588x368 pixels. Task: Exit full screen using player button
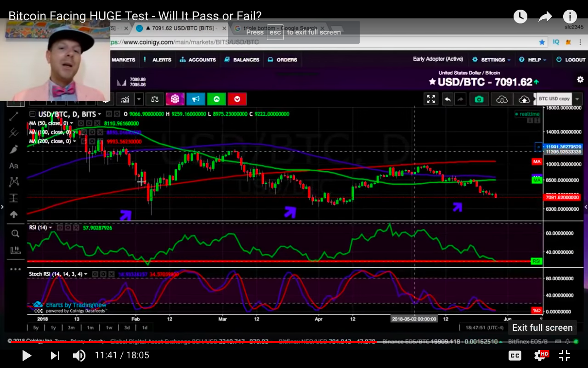click(x=565, y=355)
